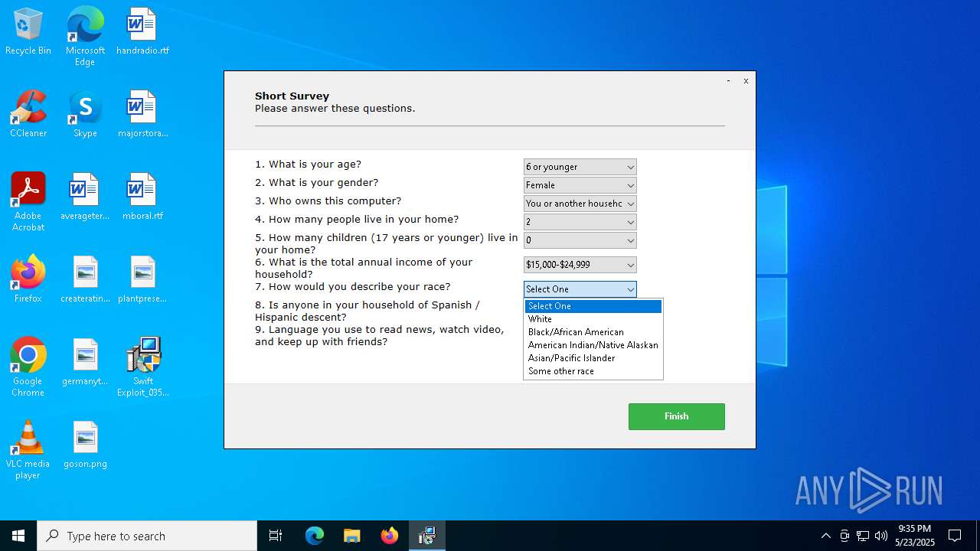Screen dimensions: 980x551
Task: Open the Windows Start menu
Action: pyautogui.click(x=18, y=536)
